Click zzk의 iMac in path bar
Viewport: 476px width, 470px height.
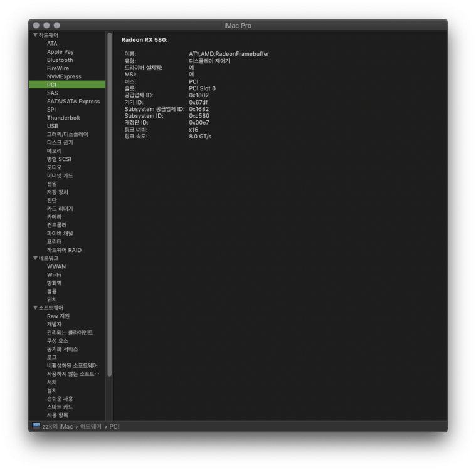coord(57,426)
